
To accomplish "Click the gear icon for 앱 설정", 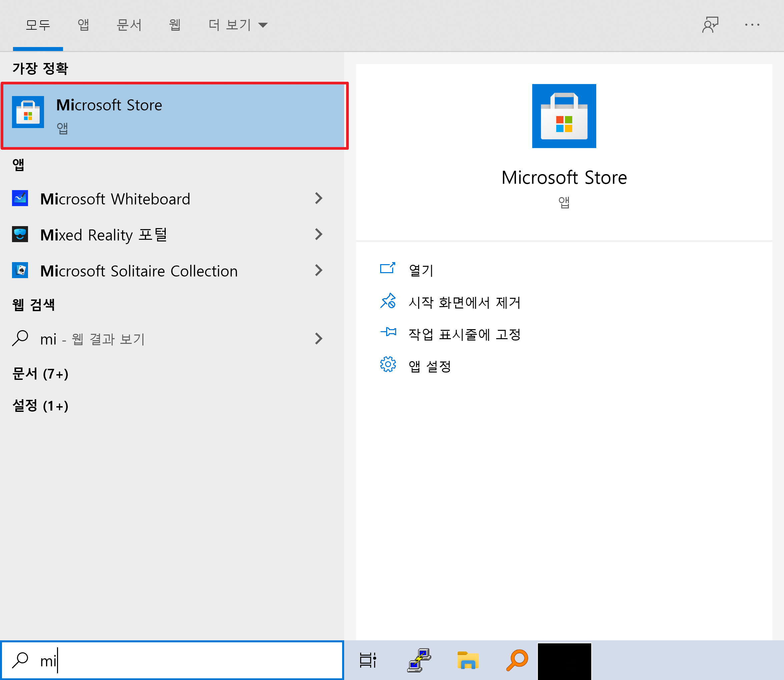I will coord(387,365).
